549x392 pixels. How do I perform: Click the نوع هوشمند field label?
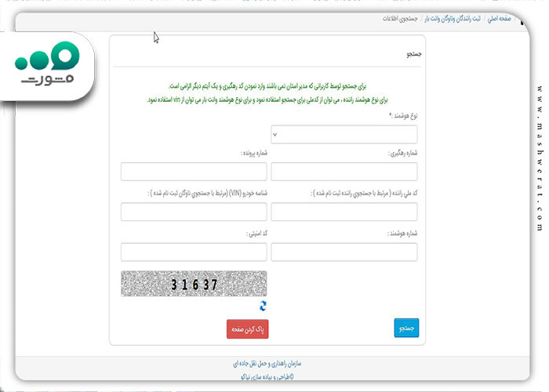click(403, 115)
